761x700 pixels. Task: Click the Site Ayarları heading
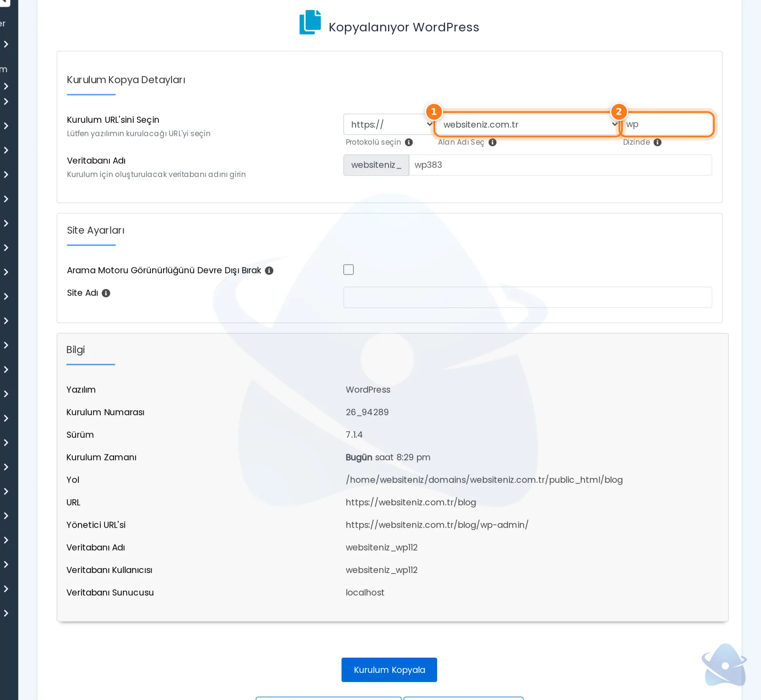96,230
